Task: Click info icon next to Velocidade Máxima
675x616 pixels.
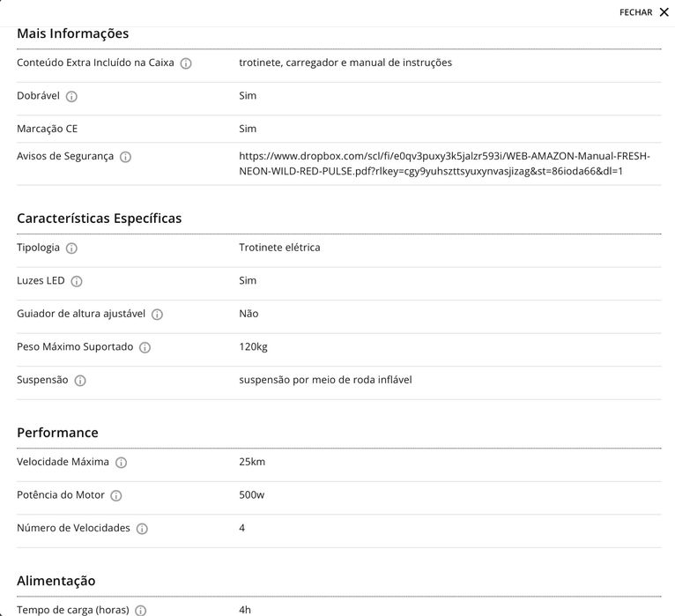Action: (x=121, y=463)
